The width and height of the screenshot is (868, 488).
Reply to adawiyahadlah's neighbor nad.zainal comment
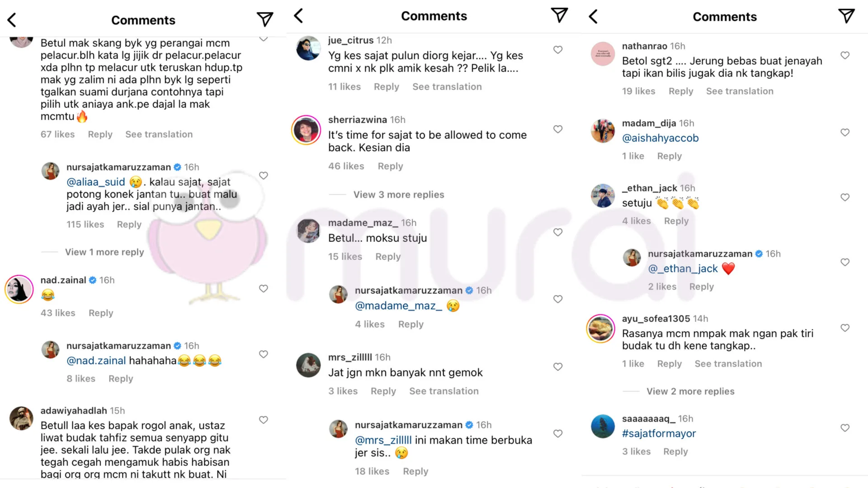101,313
